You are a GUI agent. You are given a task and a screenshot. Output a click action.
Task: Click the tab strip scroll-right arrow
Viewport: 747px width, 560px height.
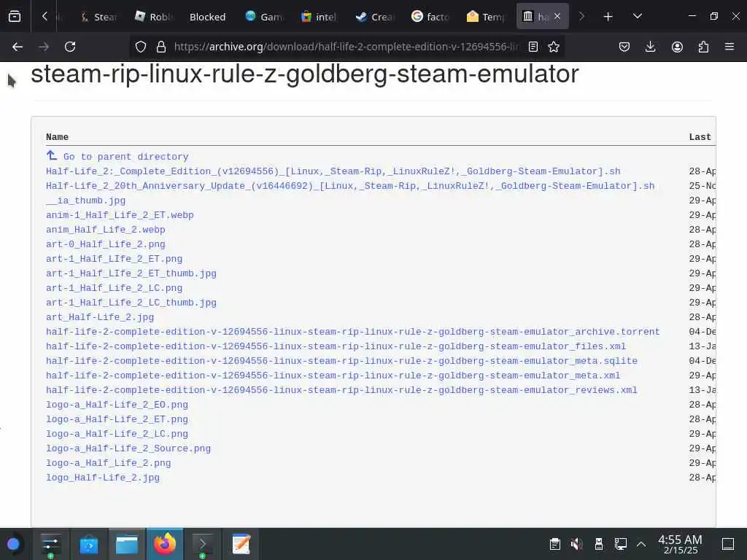pyautogui.click(x=581, y=17)
